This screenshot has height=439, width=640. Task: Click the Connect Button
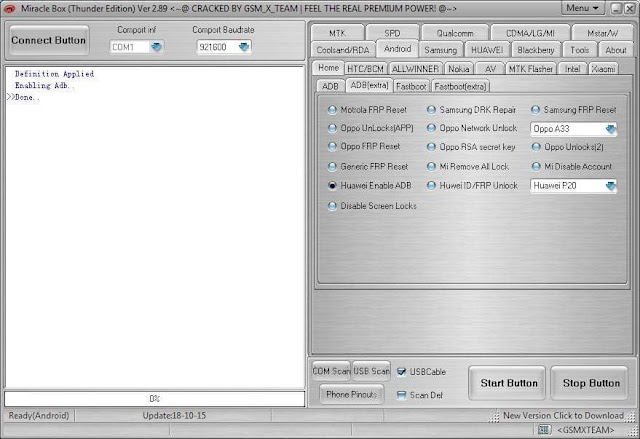pyautogui.click(x=49, y=40)
